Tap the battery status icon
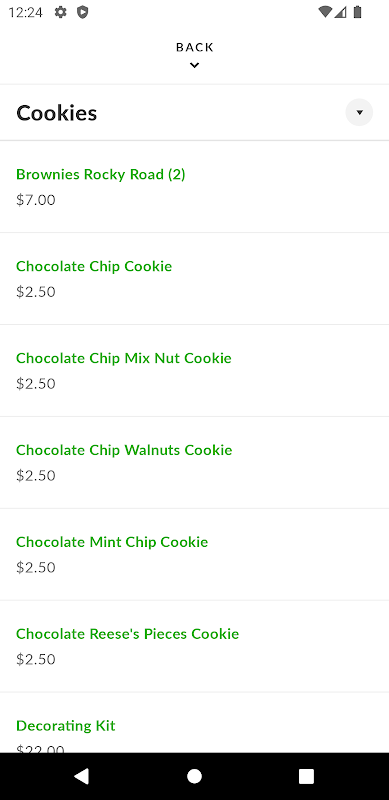Screen dimensions: 389x800 pyautogui.click(x=357, y=12)
